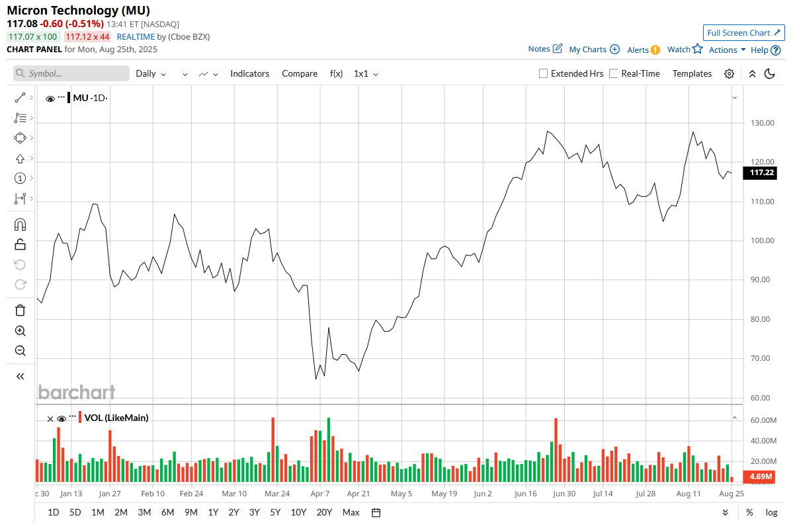This screenshot has height=532, width=795.
Task: Remove the VOL indicator pane
Action: [x=50, y=418]
